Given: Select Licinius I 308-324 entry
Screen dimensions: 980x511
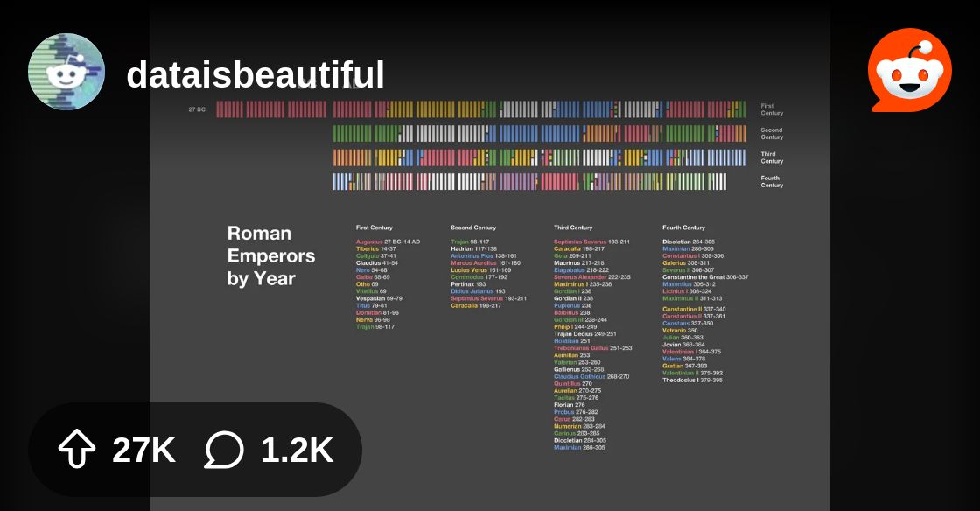Looking at the screenshot, I should click(687, 291).
